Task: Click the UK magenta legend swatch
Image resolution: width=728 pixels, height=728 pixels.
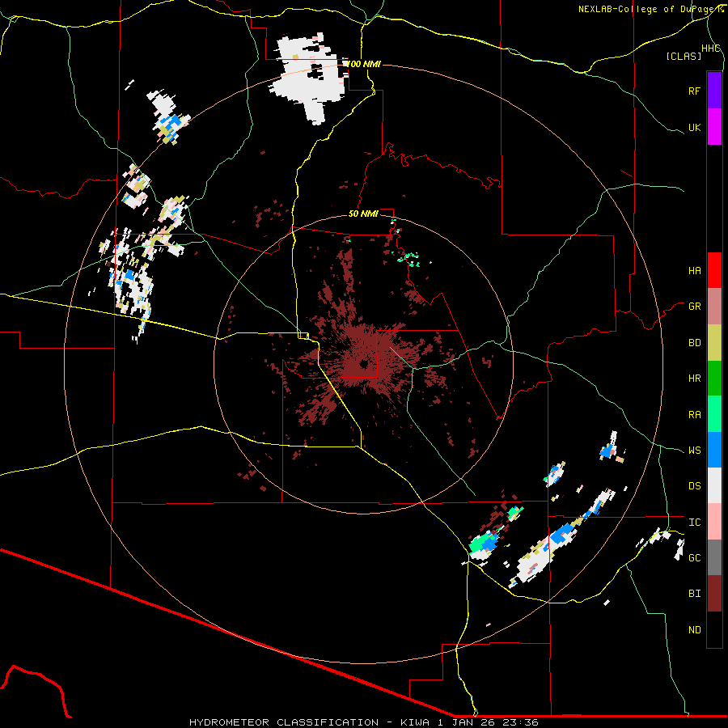Action: point(714,127)
